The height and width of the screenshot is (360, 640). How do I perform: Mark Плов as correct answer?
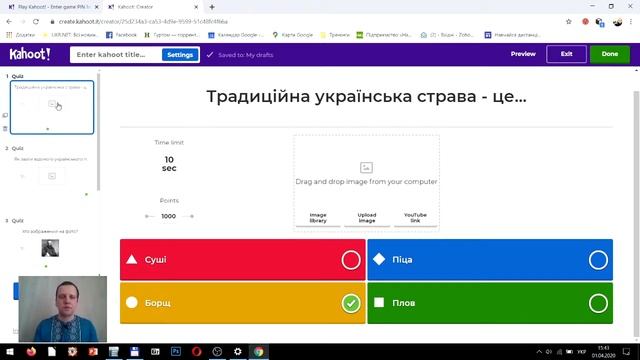point(598,303)
